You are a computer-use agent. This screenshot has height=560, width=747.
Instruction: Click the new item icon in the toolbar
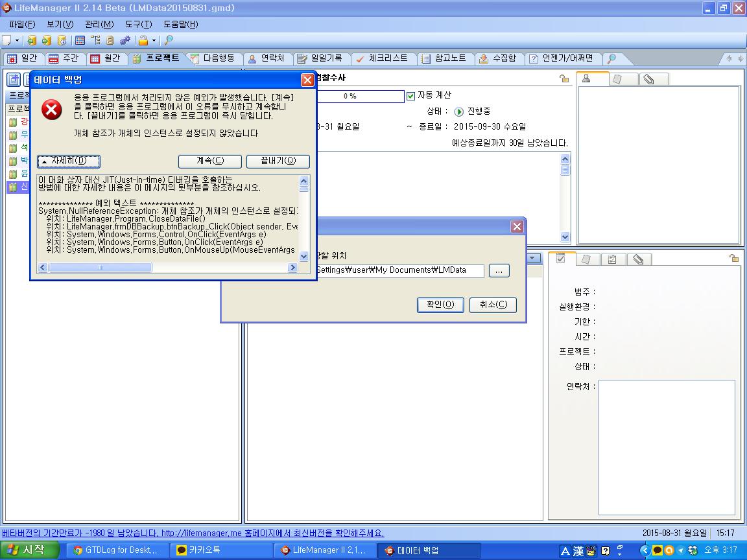pos(7,40)
